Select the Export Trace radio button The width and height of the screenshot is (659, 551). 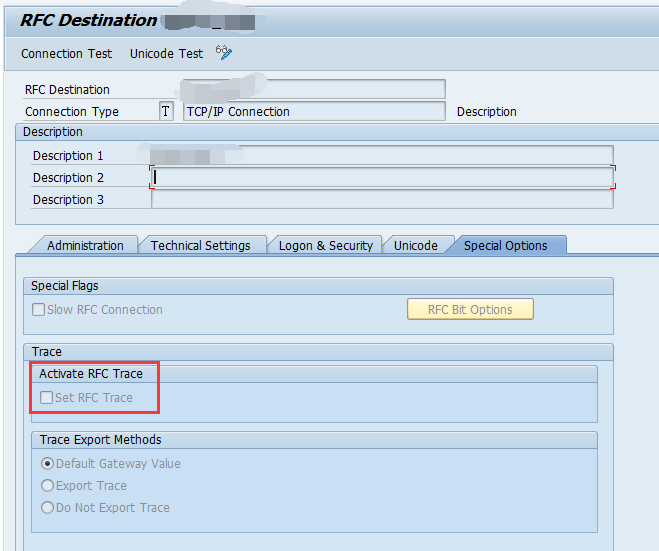tap(47, 485)
